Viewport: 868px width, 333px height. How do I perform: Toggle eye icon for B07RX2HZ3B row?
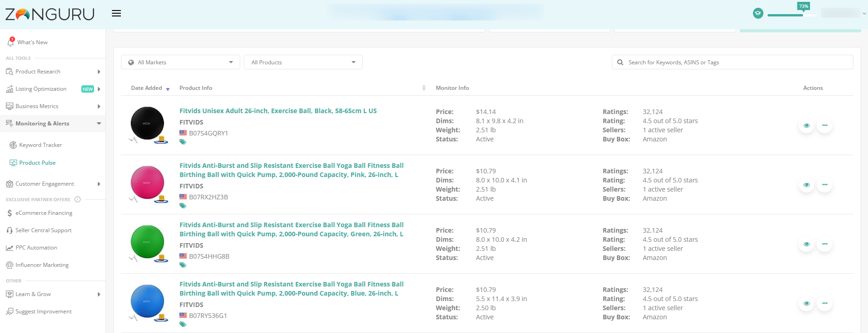coord(806,185)
